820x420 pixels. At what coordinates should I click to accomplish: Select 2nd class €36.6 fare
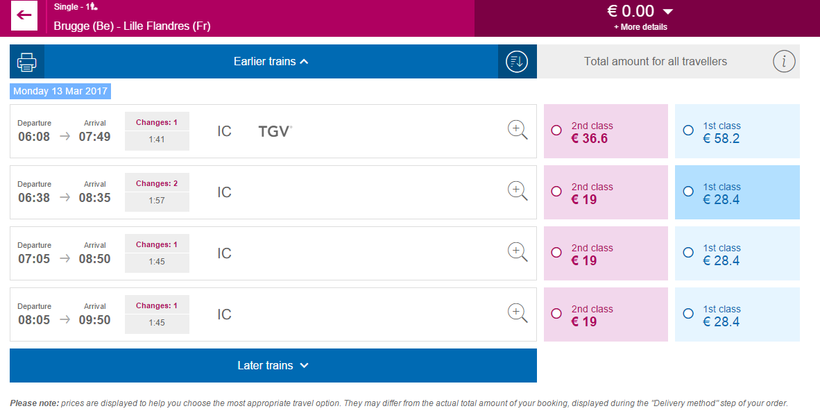[x=557, y=130]
